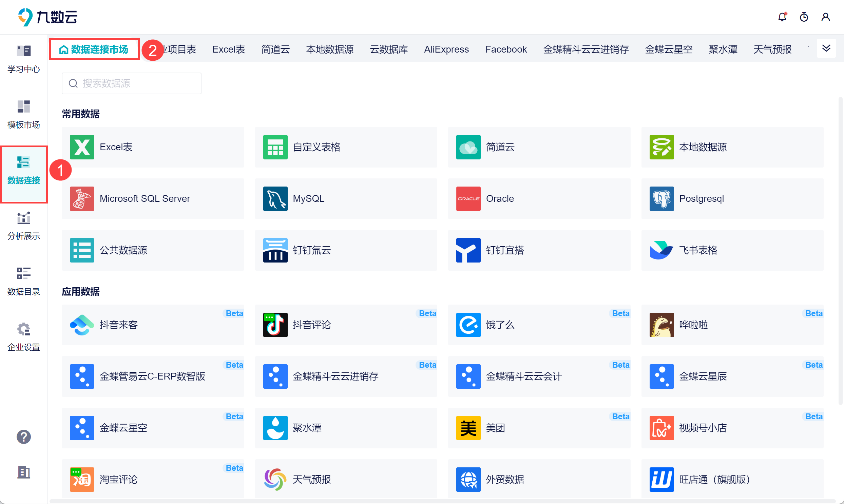
Task: Focus the 搜索数据源 search field
Action: click(x=131, y=83)
